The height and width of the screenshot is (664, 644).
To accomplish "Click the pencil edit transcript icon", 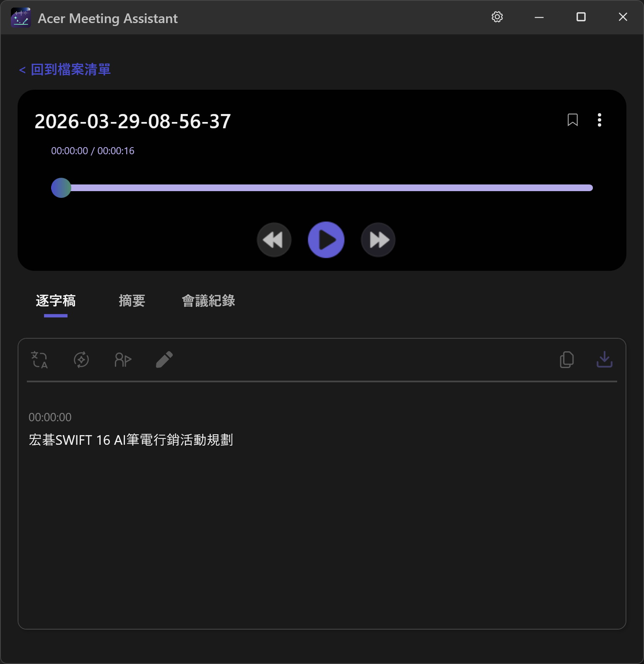I will click(164, 360).
